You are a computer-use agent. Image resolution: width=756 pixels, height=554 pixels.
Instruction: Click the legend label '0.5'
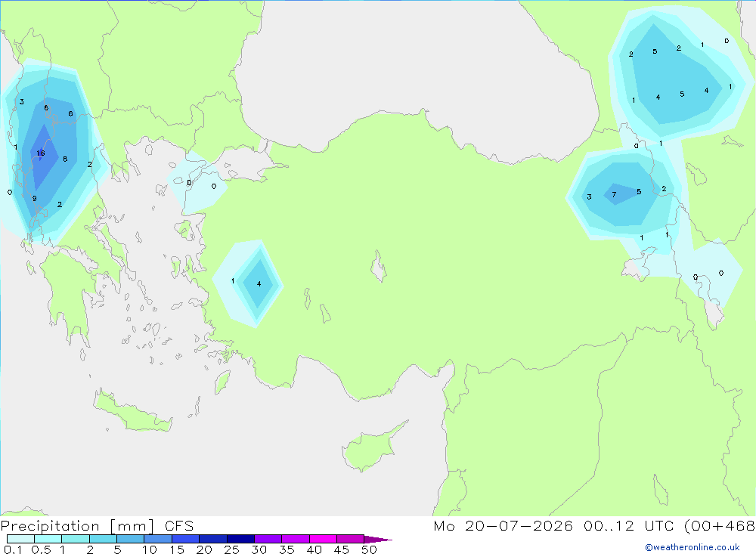pyautogui.click(x=41, y=549)
